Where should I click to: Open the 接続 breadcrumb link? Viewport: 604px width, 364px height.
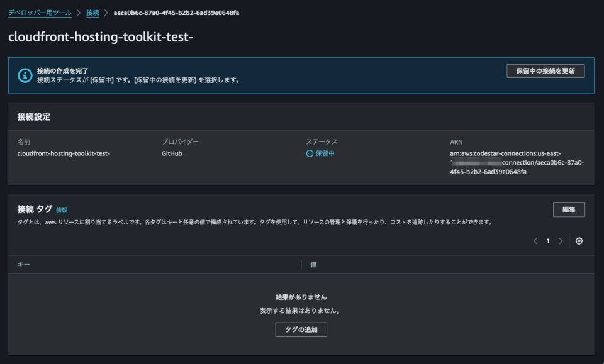coord(93,12)
